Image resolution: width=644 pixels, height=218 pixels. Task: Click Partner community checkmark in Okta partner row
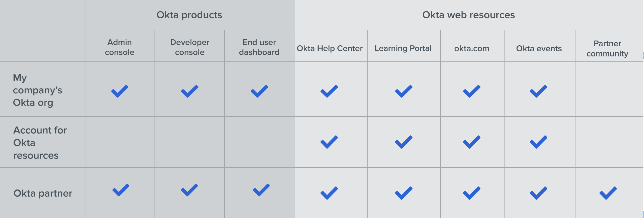(608, 193)
